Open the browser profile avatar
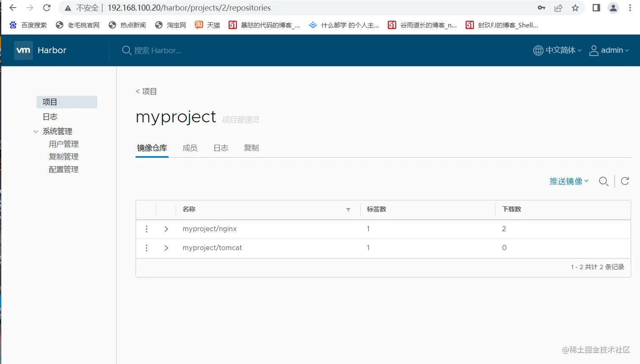This screenshot has width=640, height=364. click(613, 8)
